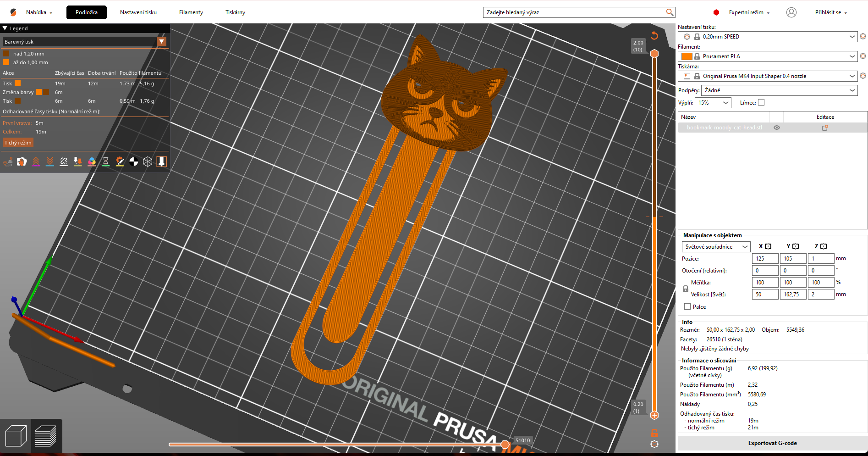Hide bookmark_moody_cat_head.stl with eye icon
This screenshot has width=868, height=456.
tap(777, 128)
